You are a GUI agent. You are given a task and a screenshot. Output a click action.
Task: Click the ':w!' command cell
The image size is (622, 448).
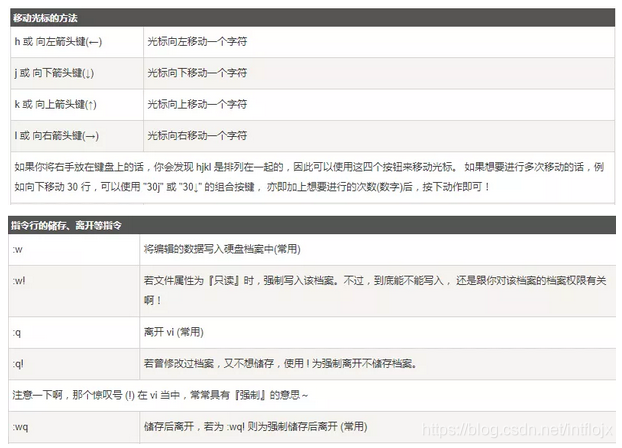74,291
